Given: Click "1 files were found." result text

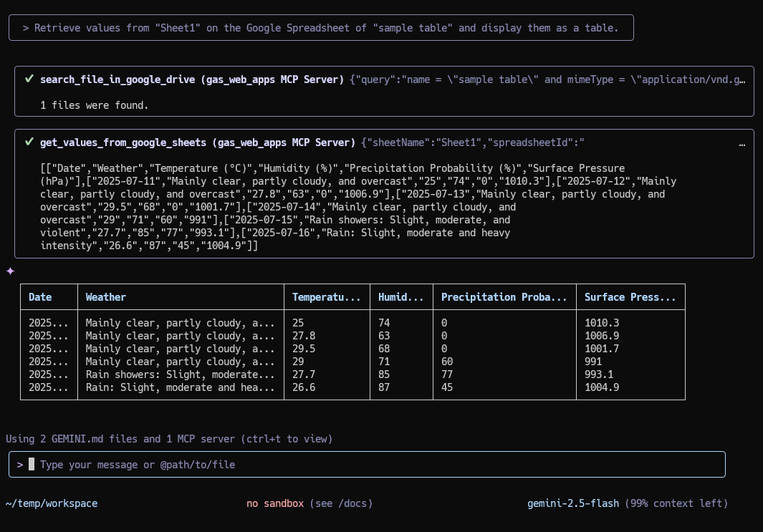Looking at the screenshot, I should tap(95, 105).
